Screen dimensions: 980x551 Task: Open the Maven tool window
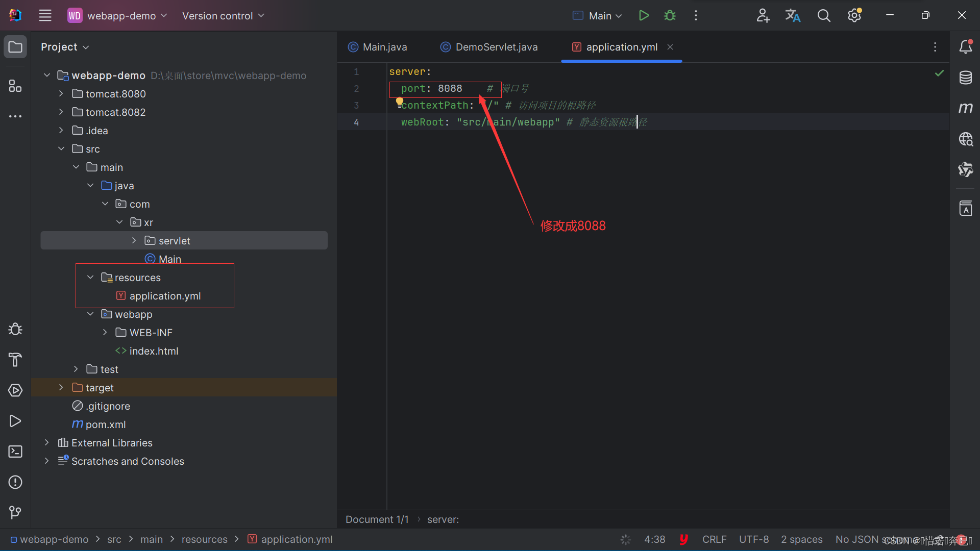[x=965, y=108]
